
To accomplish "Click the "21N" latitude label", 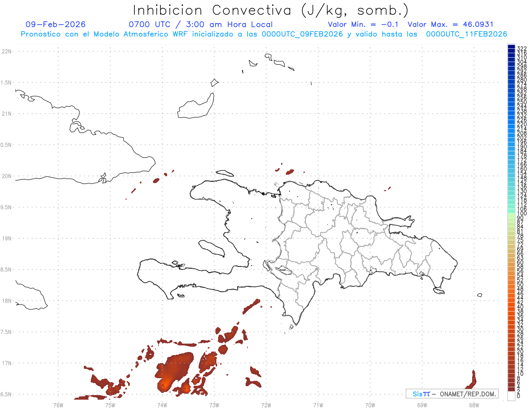I will [x=7, y=114].
